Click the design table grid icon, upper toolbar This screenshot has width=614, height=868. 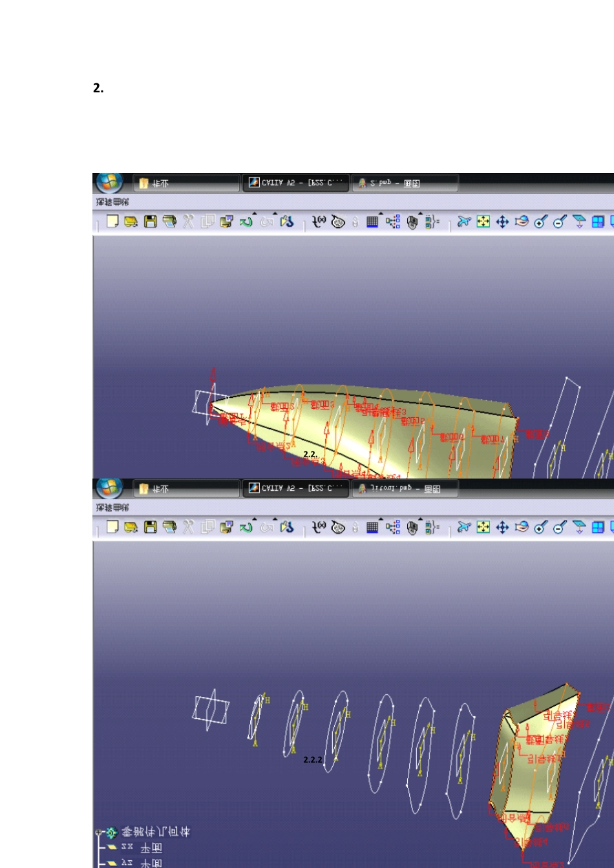[x=372, y=222]
